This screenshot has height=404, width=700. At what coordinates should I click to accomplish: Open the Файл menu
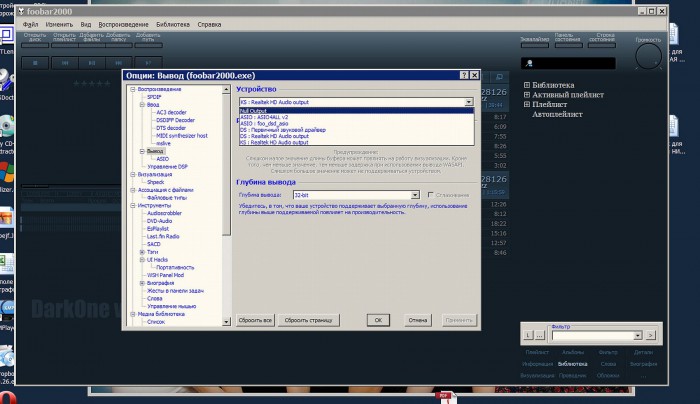point(30,25)
